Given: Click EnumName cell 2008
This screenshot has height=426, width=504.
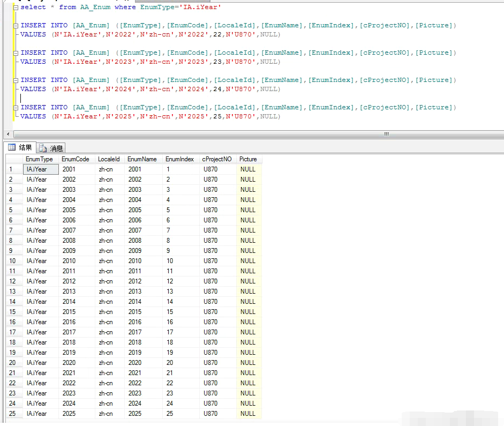Looking at the screenshot, I should (x=144, y=241).
